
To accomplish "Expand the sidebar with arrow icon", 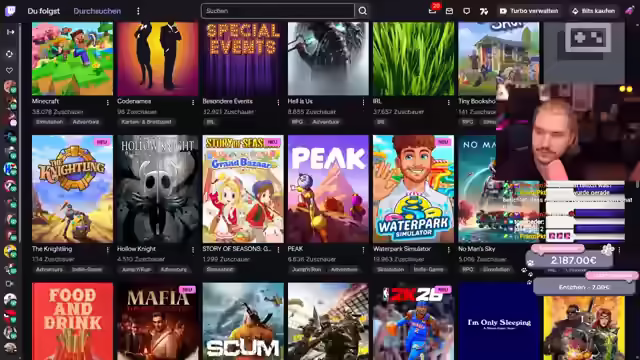I will (10, 32).
